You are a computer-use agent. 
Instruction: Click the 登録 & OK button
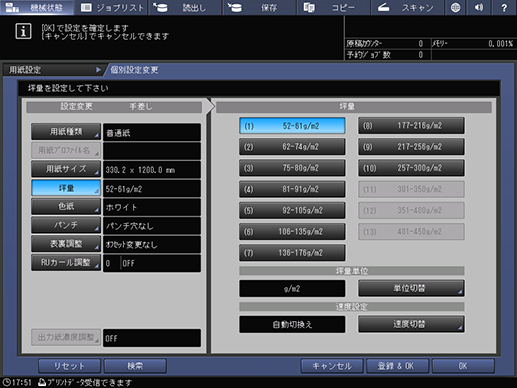click(x=397, y=366)
